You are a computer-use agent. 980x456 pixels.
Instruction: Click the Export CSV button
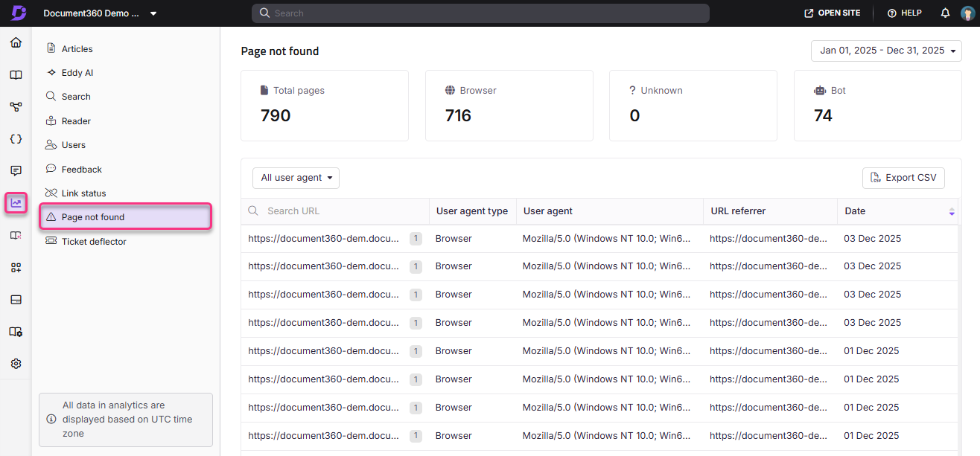coord(903,178)
